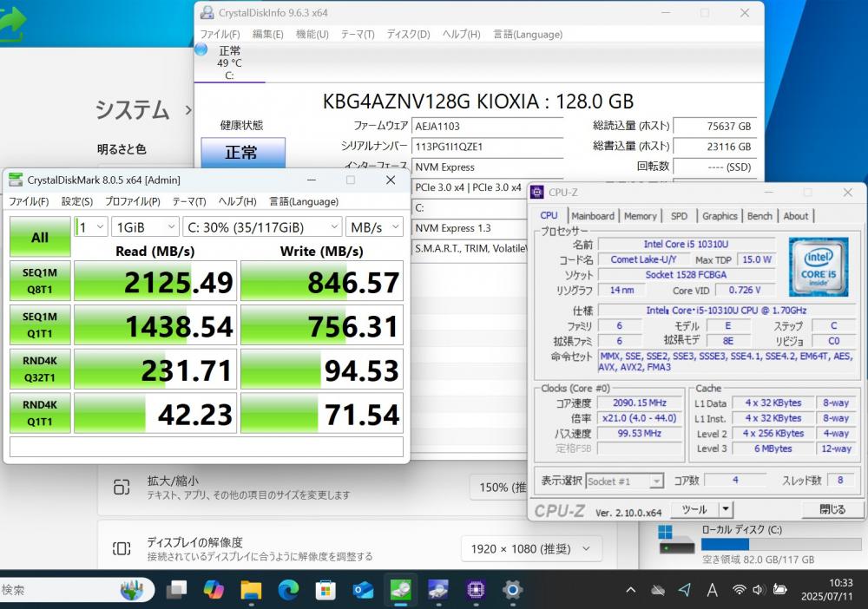This screenshot has height=609, width=868.
Task: Toggle the IME input mode A indicator
Action: [713, 590]
